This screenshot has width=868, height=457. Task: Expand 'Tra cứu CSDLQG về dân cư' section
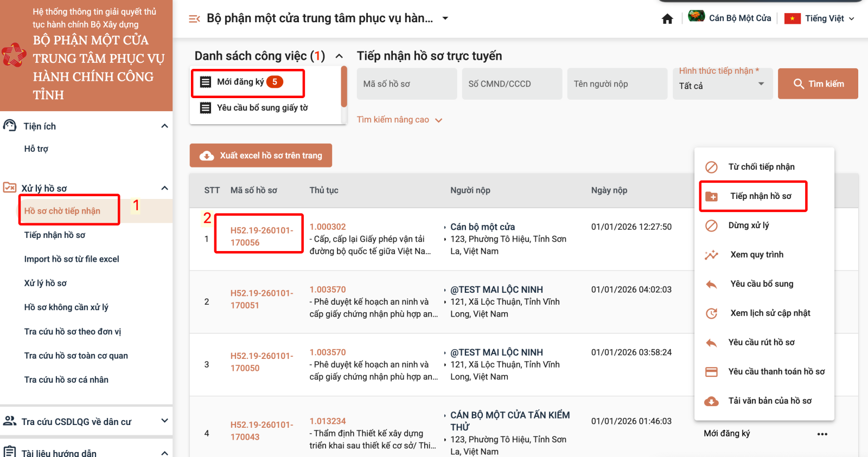click(164, 421)
